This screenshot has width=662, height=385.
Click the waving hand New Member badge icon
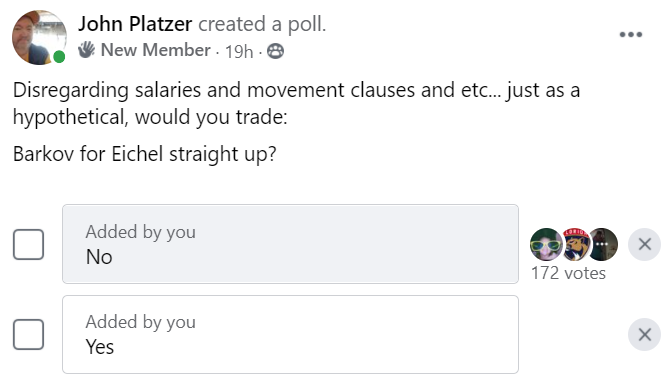87,50
